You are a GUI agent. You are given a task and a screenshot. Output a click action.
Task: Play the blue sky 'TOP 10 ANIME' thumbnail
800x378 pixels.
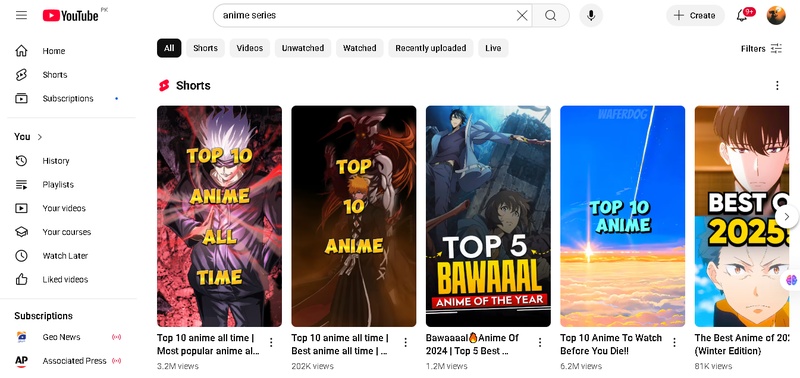[622, 216]
